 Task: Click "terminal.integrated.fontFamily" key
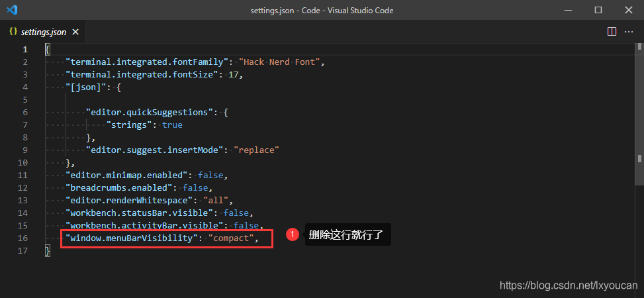point(147,62)
